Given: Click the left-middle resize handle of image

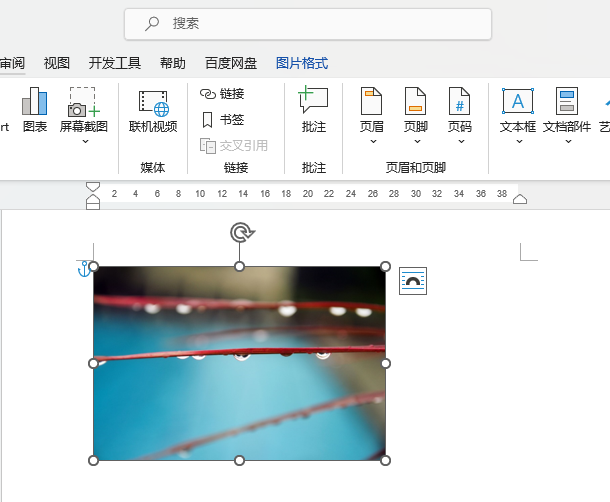Looking at the screenshot, I should tap(93, 363).
